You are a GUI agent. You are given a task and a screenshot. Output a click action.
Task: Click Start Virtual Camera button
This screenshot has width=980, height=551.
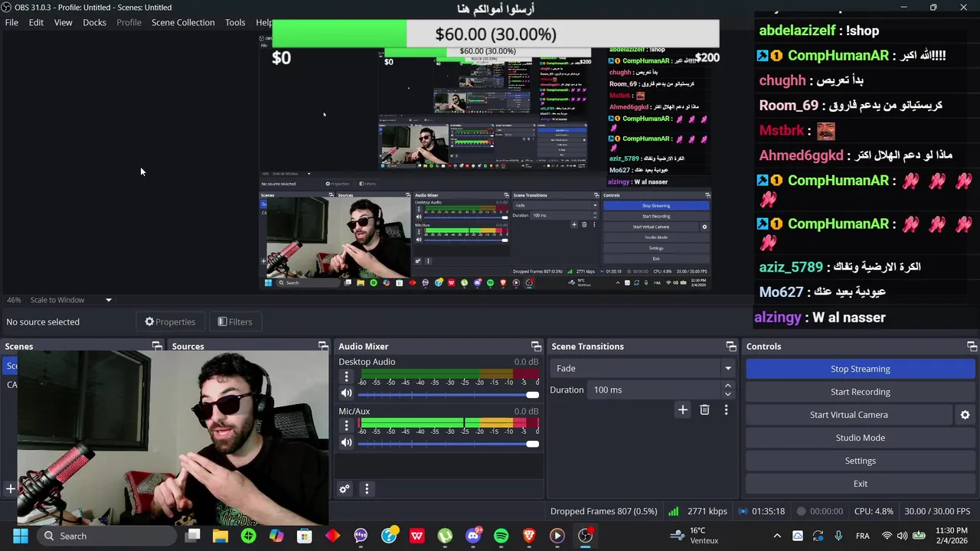[x=848, y=415]
